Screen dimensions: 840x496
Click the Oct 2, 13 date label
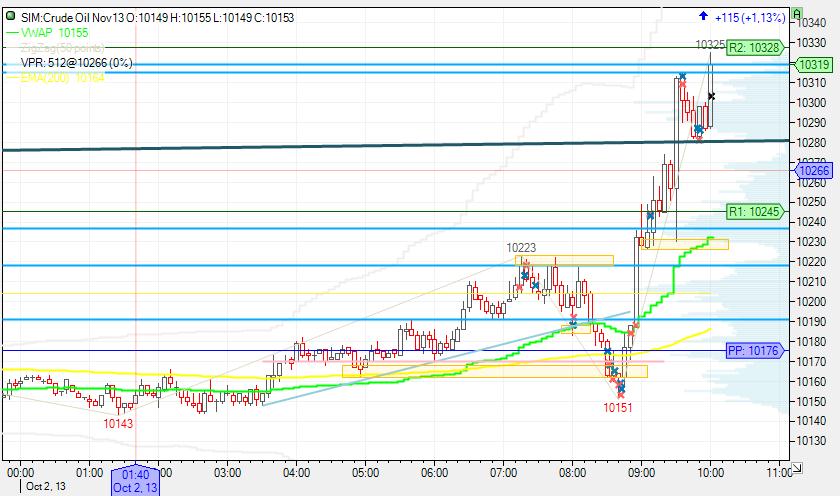pyautogui.click(x=46, y=486)
